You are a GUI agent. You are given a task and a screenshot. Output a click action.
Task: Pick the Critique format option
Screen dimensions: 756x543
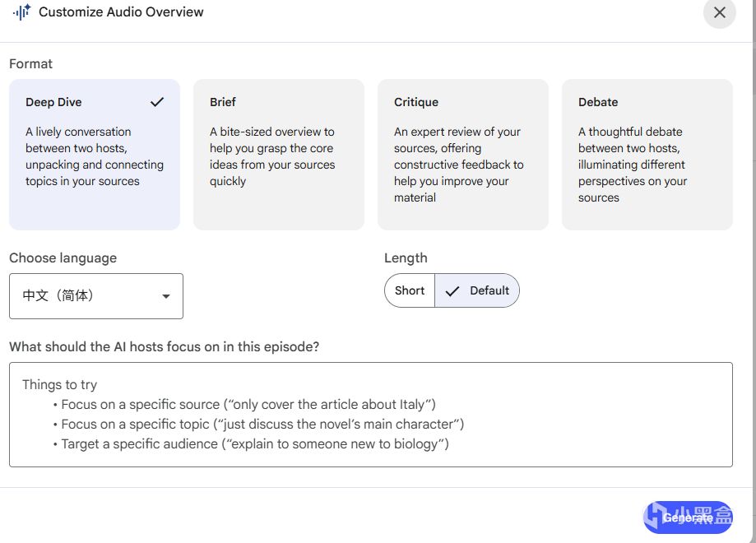[462, 155]
